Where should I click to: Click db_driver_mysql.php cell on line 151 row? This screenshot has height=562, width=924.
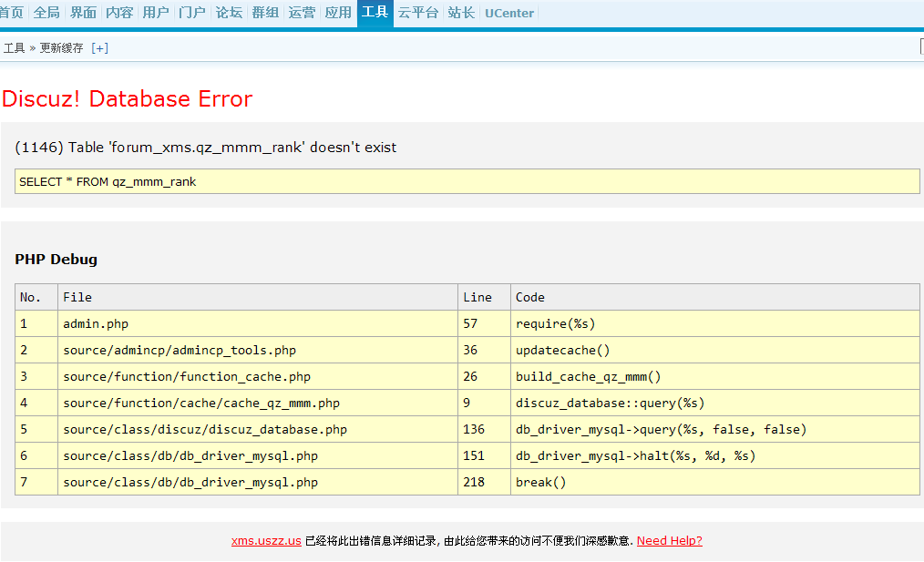[258, 455]
